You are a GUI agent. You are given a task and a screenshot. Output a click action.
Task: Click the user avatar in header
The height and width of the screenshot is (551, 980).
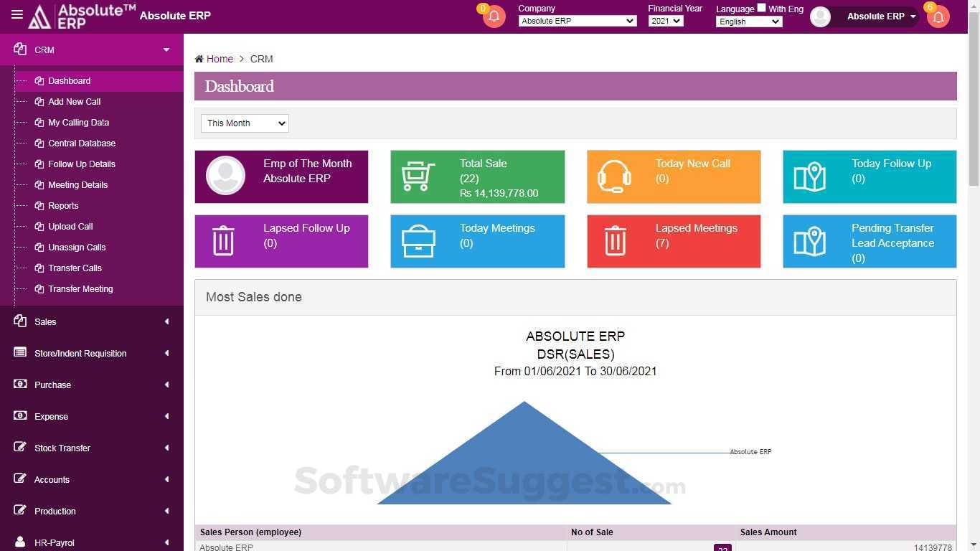(x=820, y=17)
